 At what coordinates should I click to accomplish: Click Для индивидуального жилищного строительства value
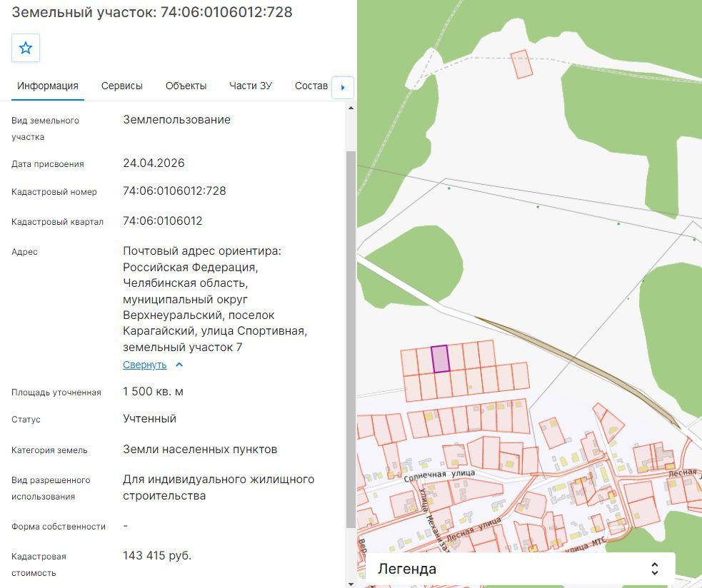[x=219, y=487]
